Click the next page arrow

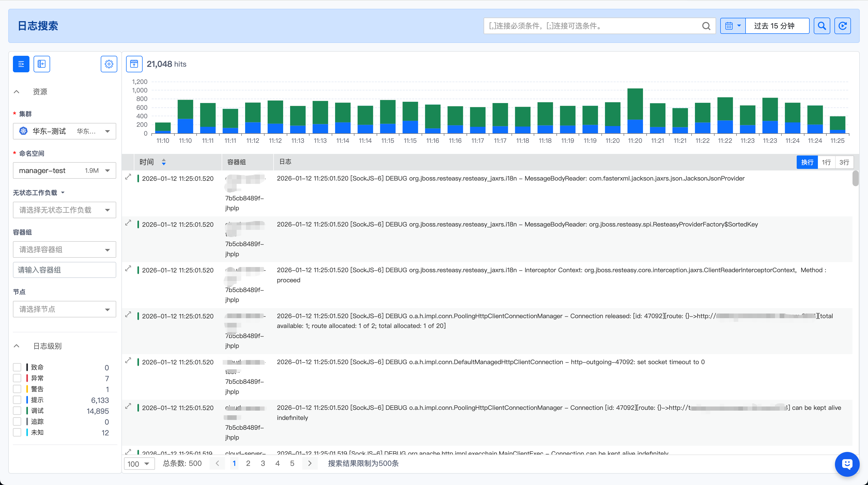pos(310,464)
